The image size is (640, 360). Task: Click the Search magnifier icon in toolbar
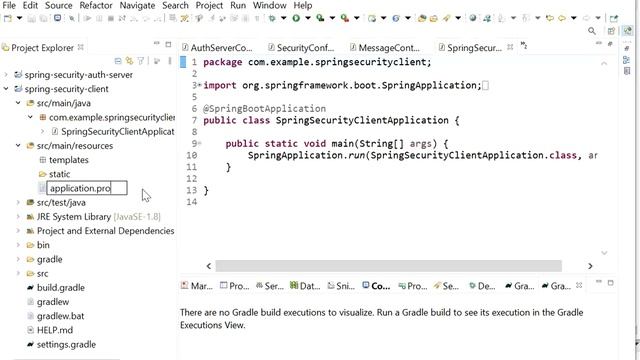tap(592, 31)
